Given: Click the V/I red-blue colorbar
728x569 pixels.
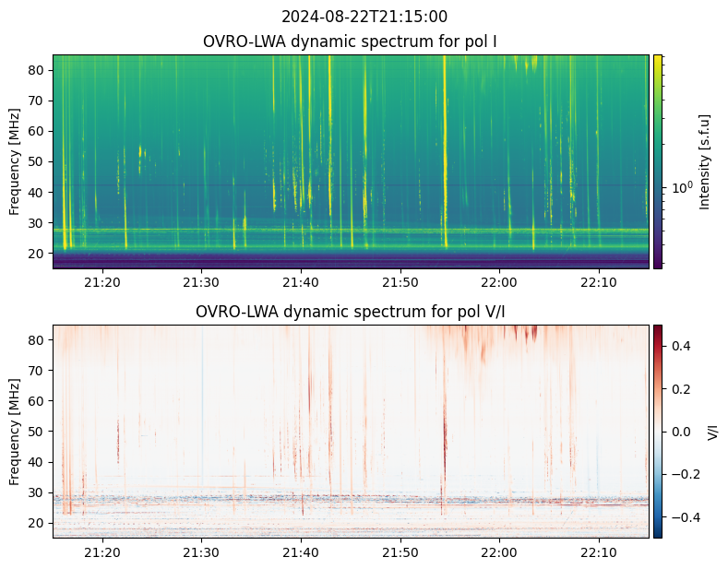Looking at the screenshot, I should 658,432.
